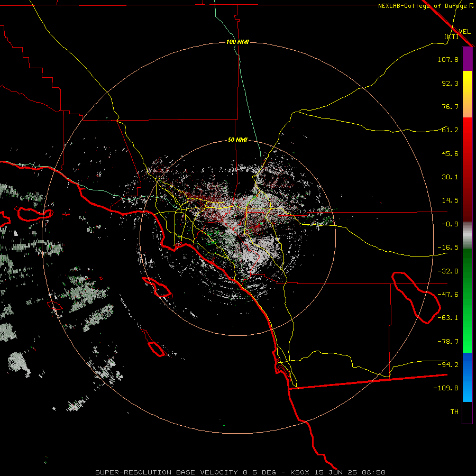Click the VEL legend title

pos(464,31)
